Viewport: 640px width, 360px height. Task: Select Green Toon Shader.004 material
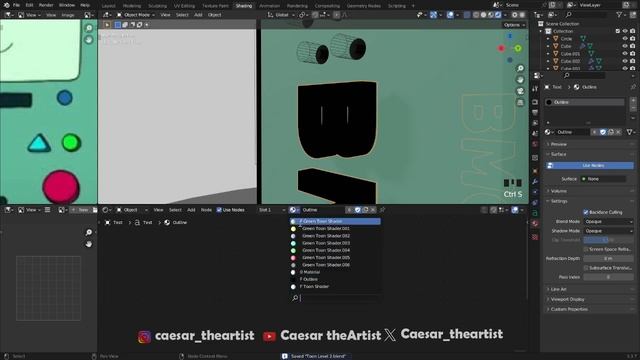(x=335, y=250)
